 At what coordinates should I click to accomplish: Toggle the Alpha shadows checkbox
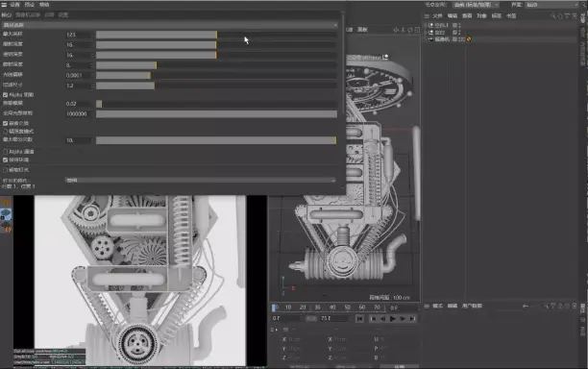pos(5,95)
